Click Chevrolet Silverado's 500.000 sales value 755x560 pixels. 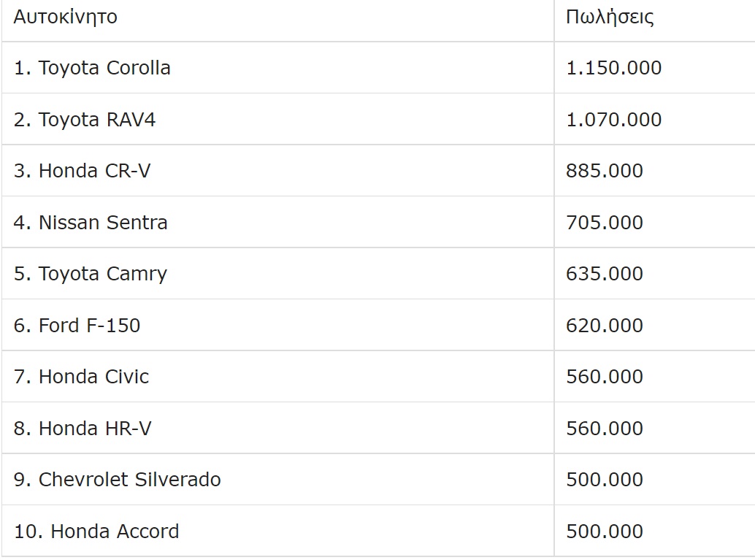(x=604, y=480)
